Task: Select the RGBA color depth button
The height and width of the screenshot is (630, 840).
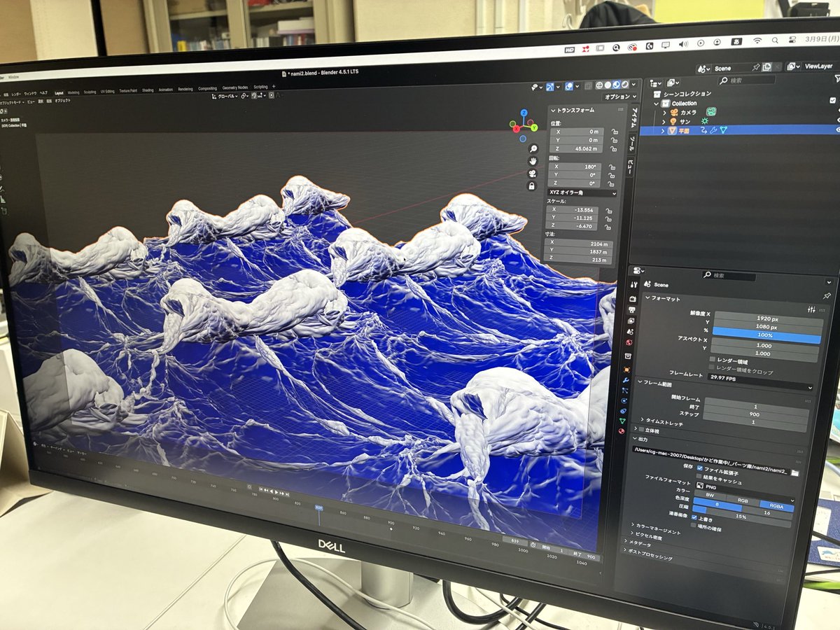Action: tap(777, 506)
